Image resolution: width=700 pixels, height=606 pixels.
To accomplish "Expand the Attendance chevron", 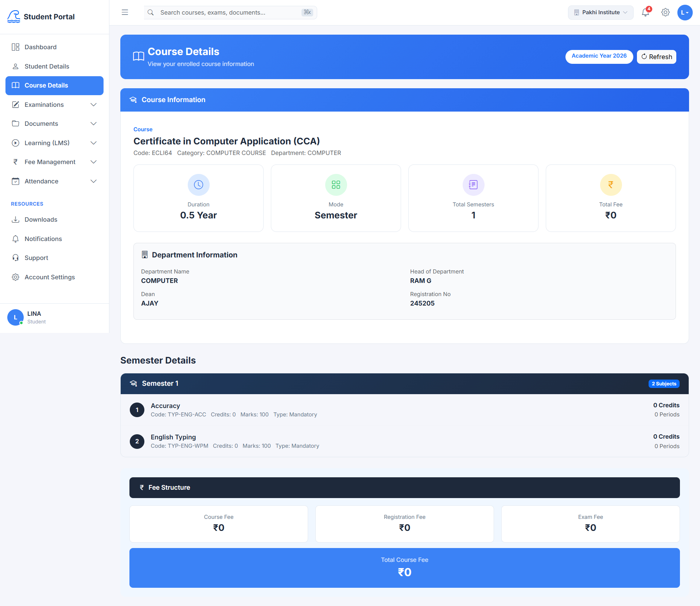I will click(x=94, y=181).
